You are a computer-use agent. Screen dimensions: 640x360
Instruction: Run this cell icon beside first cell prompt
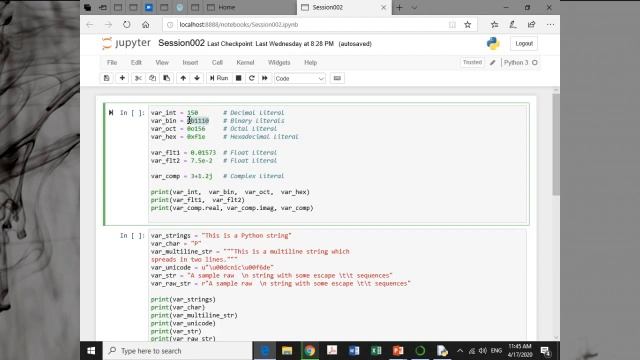click(111, 113)
